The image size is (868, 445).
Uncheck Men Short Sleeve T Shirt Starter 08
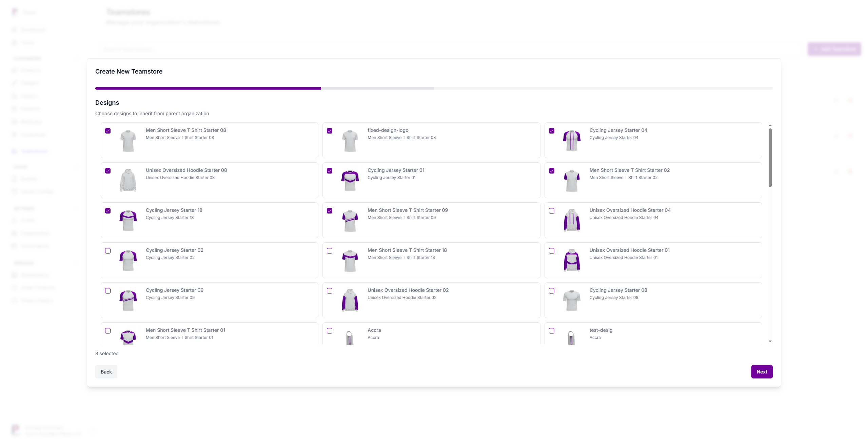(108, 131)
